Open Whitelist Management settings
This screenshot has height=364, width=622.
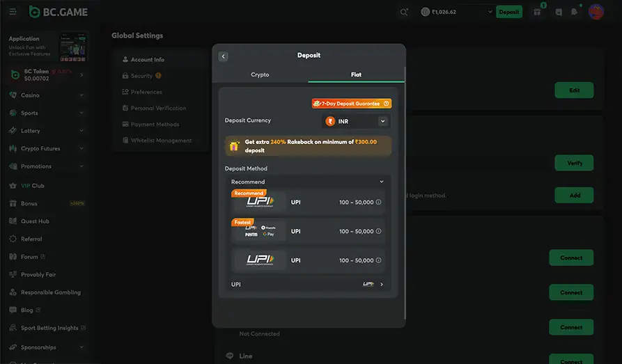pyautogui.click(x=161, y=141)
